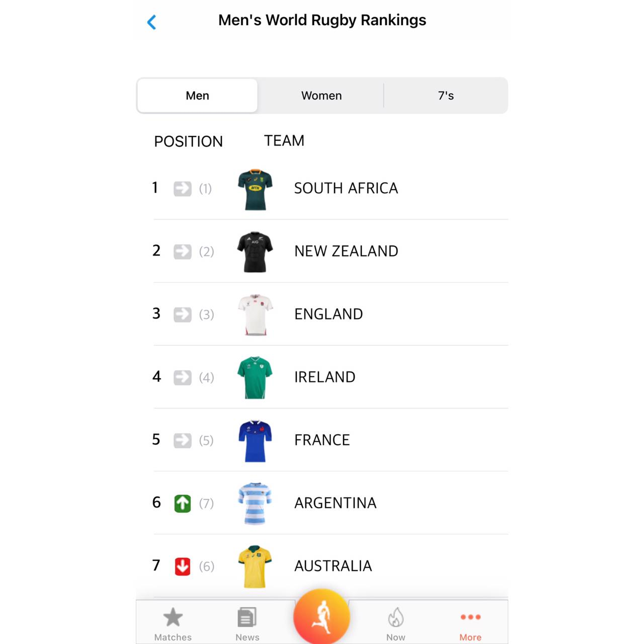Switch to the Women rankings tab
The height and width of the screenshot is (644, 644).
coord(321,96)
